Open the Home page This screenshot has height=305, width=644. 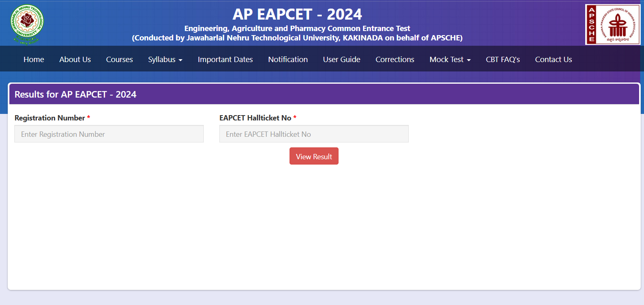tap(34, 59)
